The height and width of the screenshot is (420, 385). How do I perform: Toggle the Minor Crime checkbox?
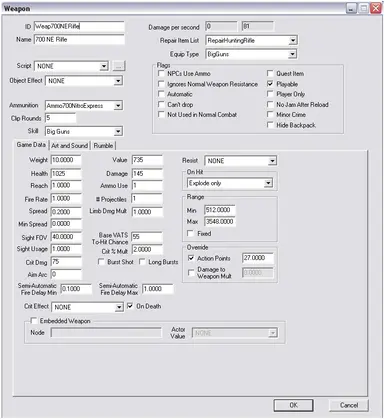coord(270,115)
